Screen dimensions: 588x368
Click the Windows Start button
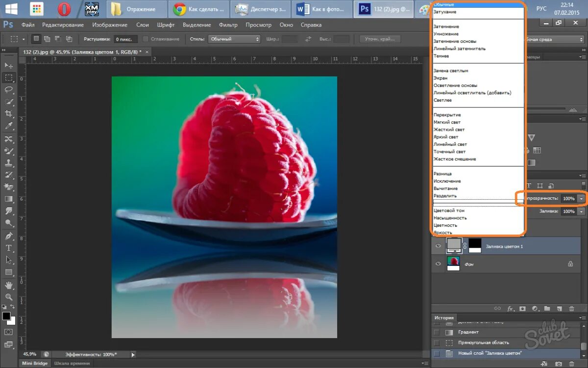tap(10, 9)
